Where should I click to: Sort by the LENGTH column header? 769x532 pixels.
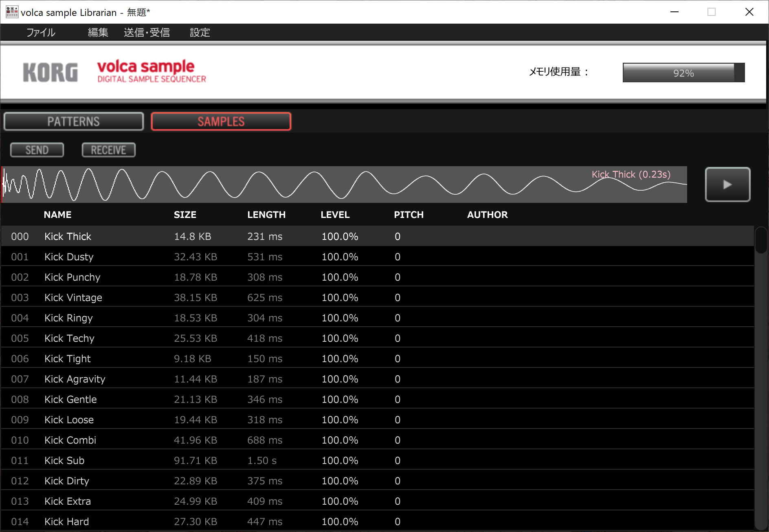266,215
